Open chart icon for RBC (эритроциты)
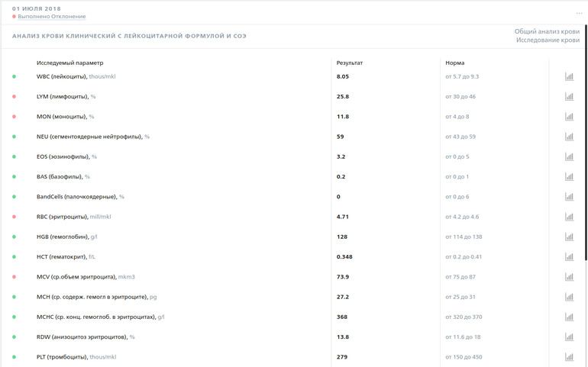Viewport: 588px width, 367px height. pyautogui.click(x=569, y=217)
